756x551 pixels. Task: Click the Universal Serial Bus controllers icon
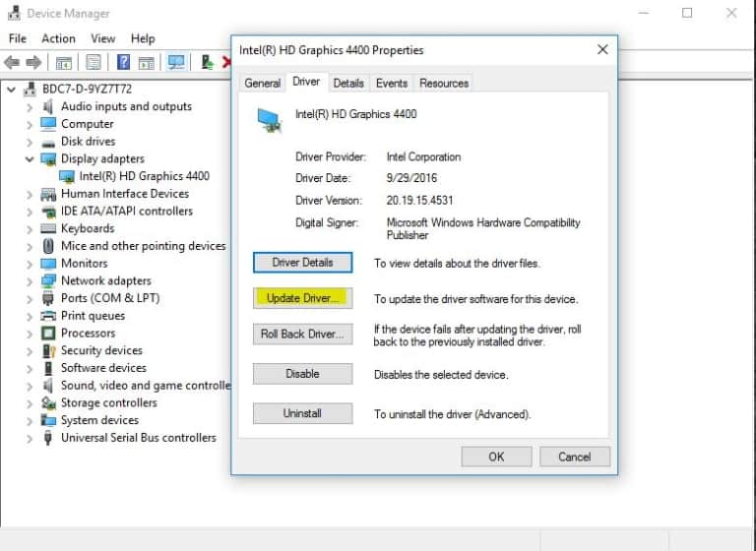tap(47, 438)
